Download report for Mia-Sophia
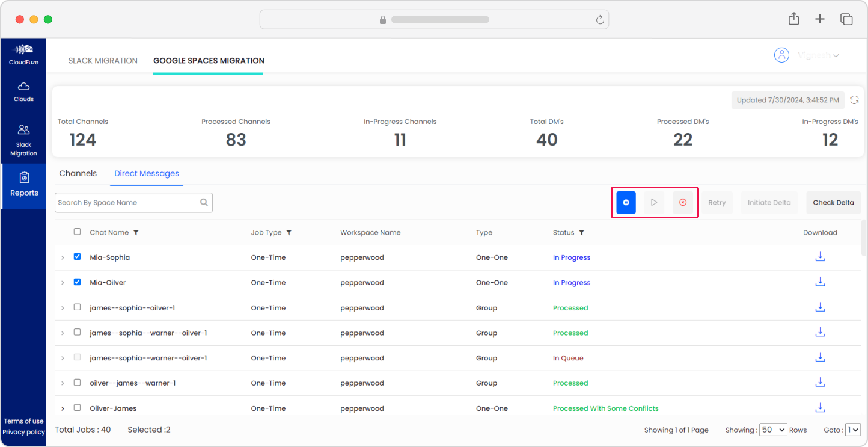 tap(820, 257)
